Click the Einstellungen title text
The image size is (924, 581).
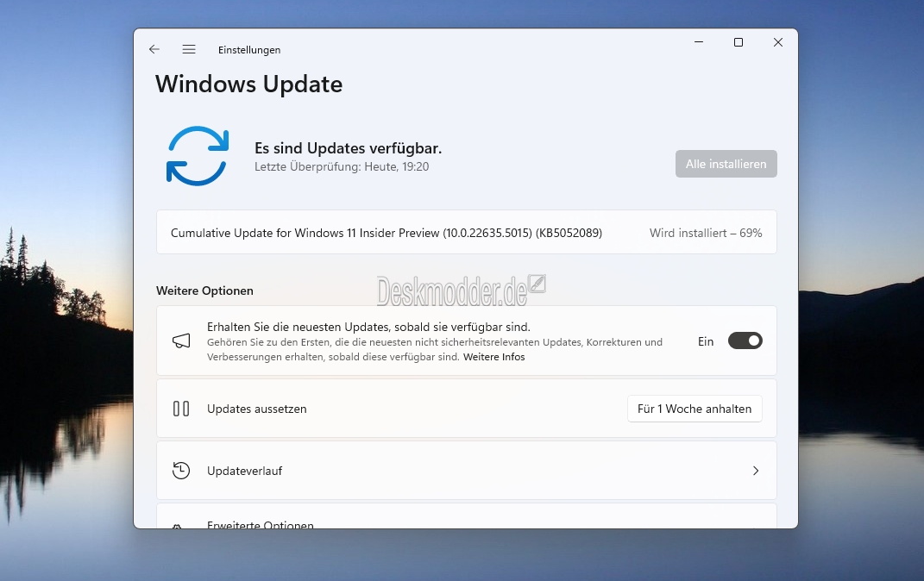click(x=249, y=50)
